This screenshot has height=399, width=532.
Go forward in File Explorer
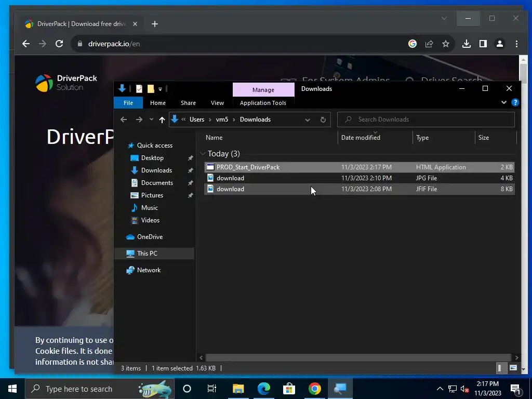click(139, 119)
